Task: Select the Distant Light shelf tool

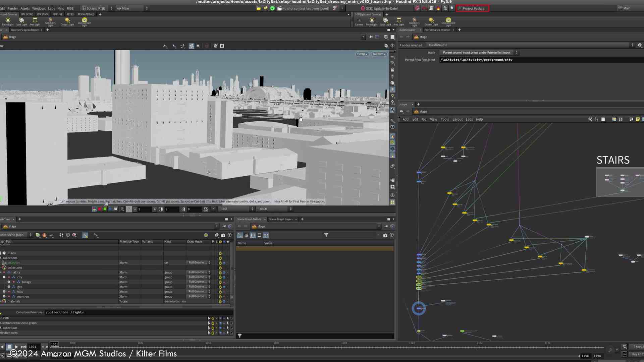Action: [x=67, y=21]
